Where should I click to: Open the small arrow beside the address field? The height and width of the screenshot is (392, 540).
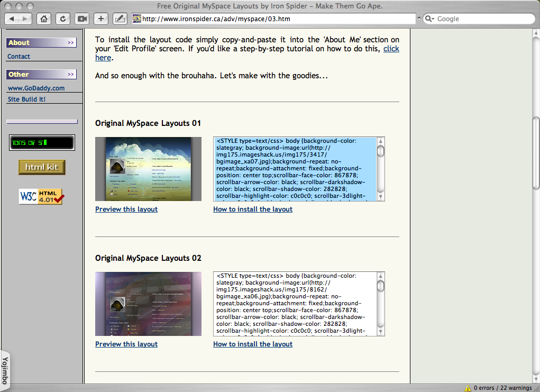419,19
